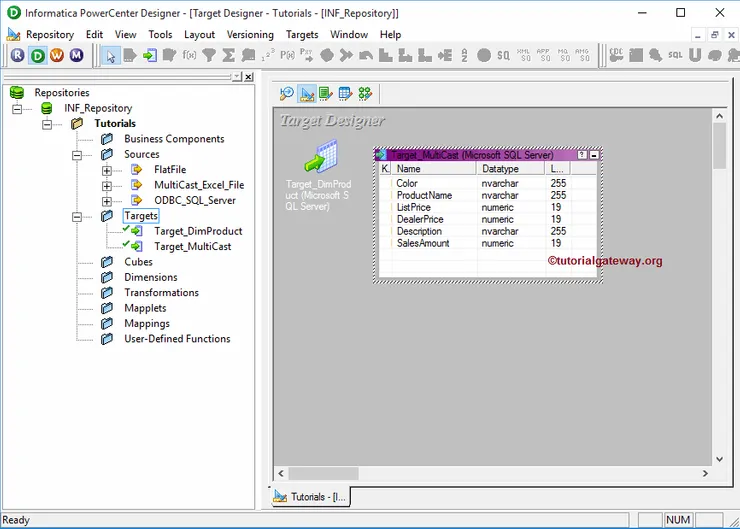This screenshot has width=740, height=529.
Task: Open the Targets menu
Action: click(302, 34)
